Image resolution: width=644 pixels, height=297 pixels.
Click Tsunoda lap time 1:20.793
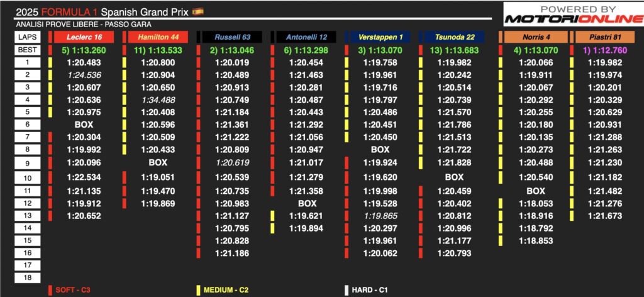(x=454, y=253)
